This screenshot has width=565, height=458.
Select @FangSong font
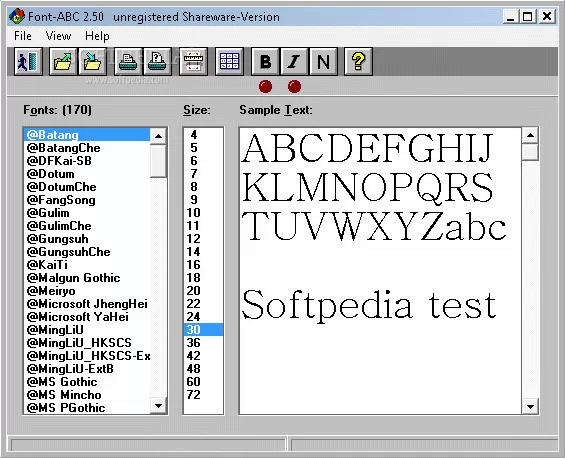pyautogui.click(x=87, y=200)
